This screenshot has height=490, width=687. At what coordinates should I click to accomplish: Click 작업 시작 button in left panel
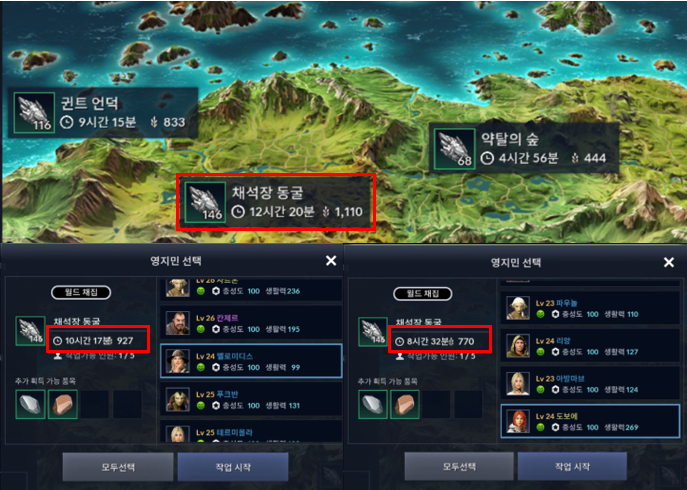(x=233, y=467)
